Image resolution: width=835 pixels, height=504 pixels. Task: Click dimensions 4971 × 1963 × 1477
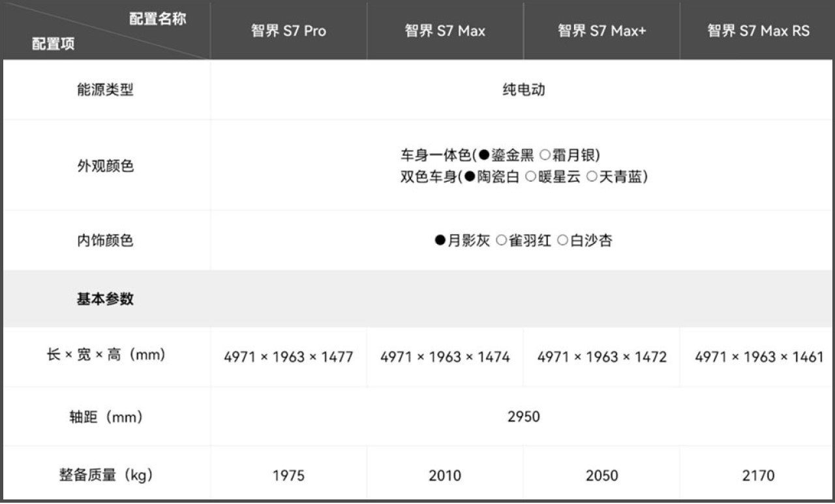(x=288, y=357)
